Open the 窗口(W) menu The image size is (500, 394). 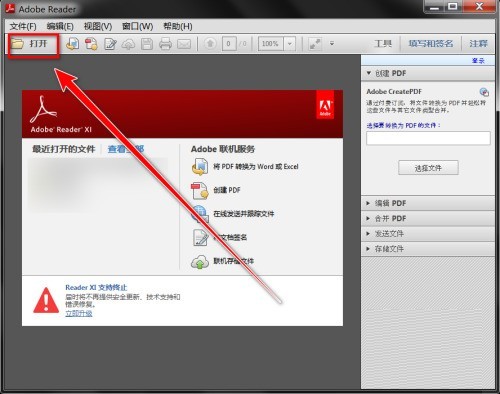(137, 26)
